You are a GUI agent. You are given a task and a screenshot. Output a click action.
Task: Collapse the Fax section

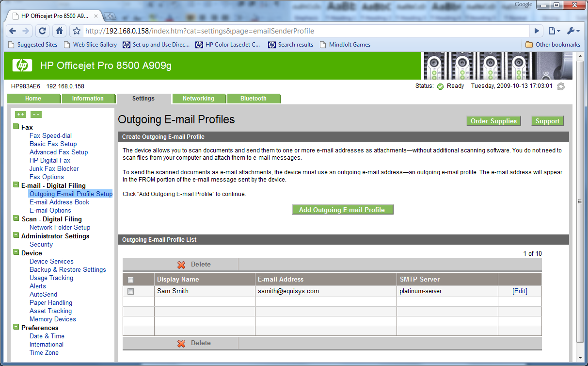[x=16, y=127]
